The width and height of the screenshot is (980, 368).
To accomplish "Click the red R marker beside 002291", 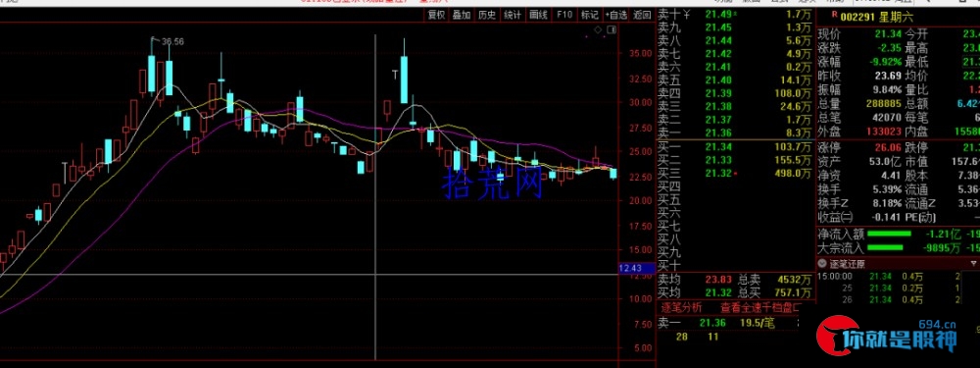I will point(833,16).
